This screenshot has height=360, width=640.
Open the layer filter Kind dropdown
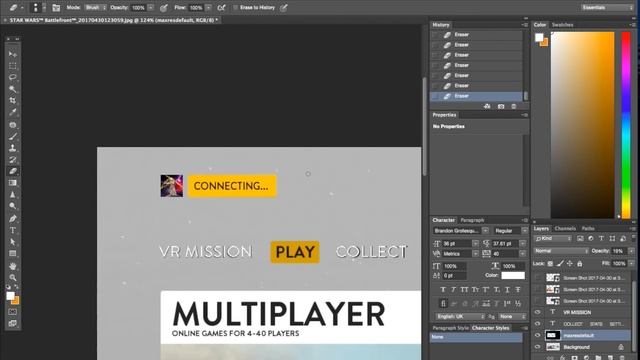(553, 238)
